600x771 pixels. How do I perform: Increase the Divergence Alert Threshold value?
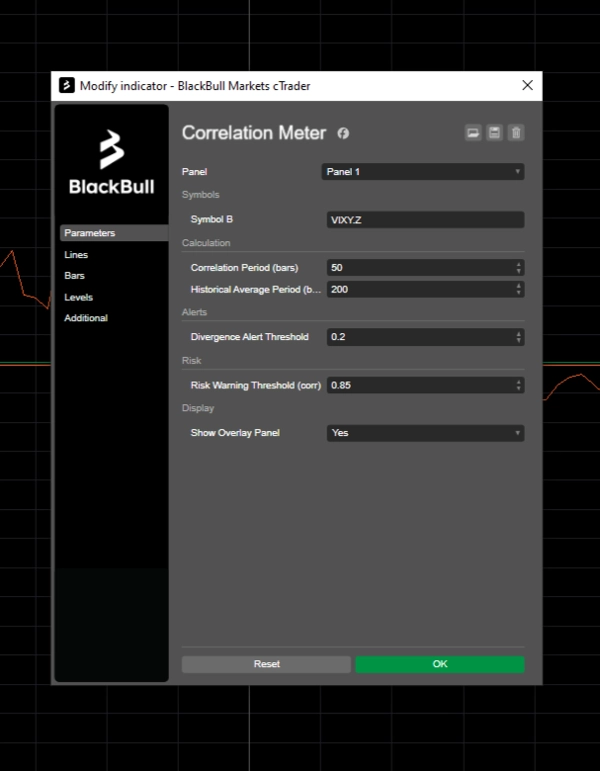[518, 334]
